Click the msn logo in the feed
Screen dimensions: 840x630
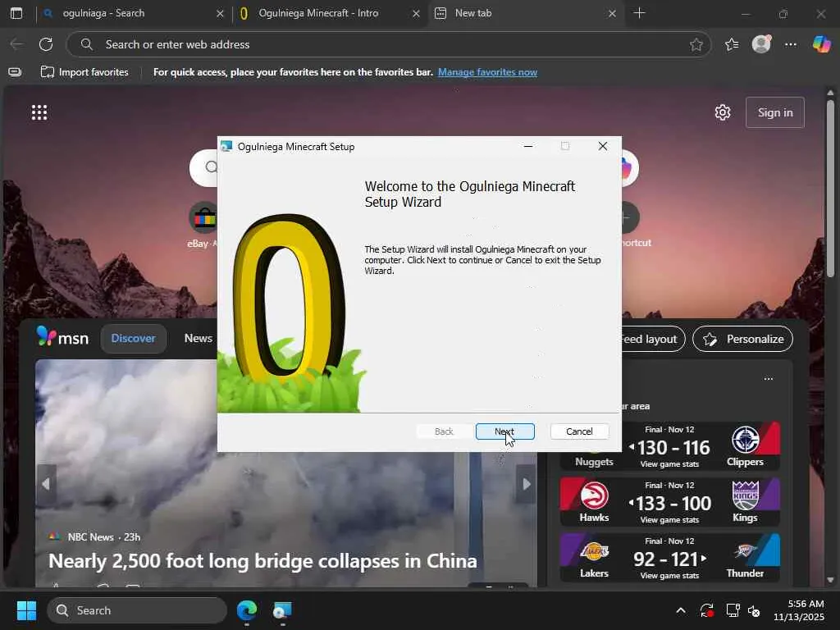point(62,337)
